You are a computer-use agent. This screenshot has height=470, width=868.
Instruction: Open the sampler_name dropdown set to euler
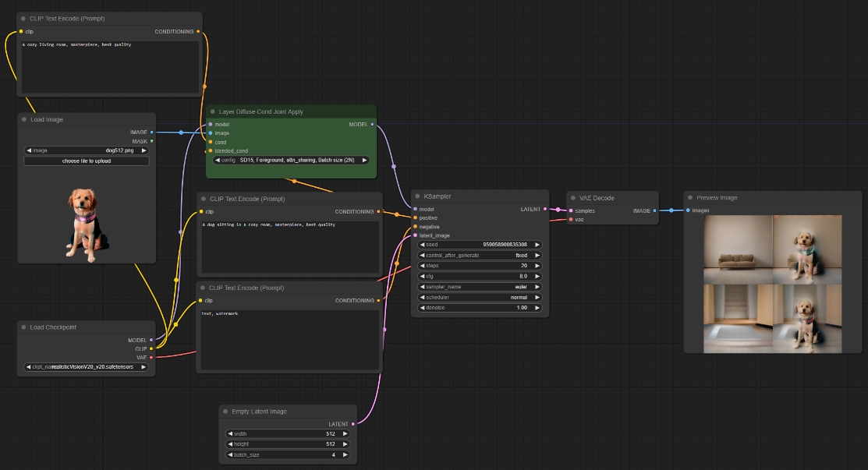(x=480, y=287)
